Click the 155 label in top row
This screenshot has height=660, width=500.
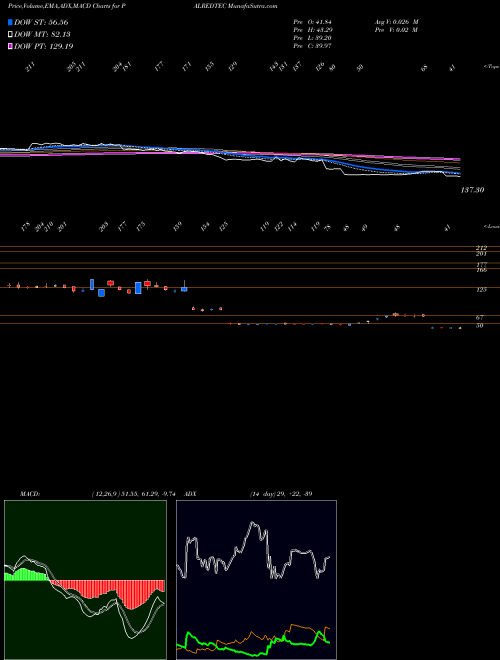point(209,66)
